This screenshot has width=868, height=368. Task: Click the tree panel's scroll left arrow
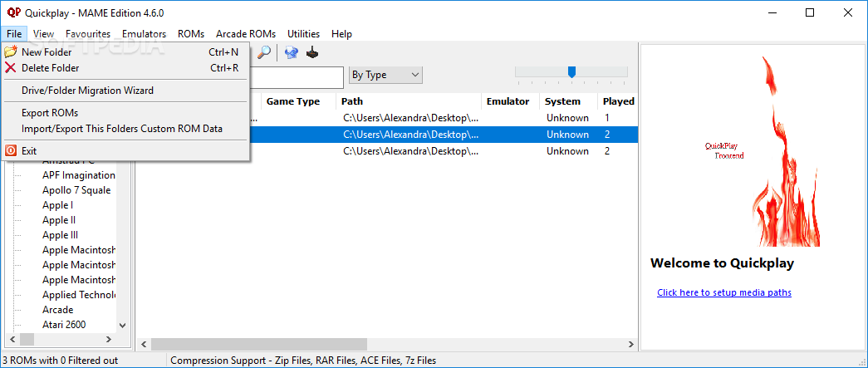point(12,339)
